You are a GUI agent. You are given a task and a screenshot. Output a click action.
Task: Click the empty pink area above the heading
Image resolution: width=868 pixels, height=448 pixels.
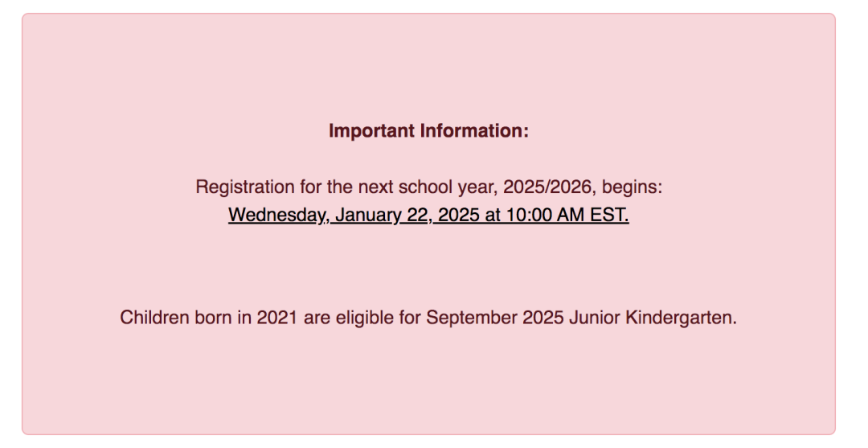(428, 67)
